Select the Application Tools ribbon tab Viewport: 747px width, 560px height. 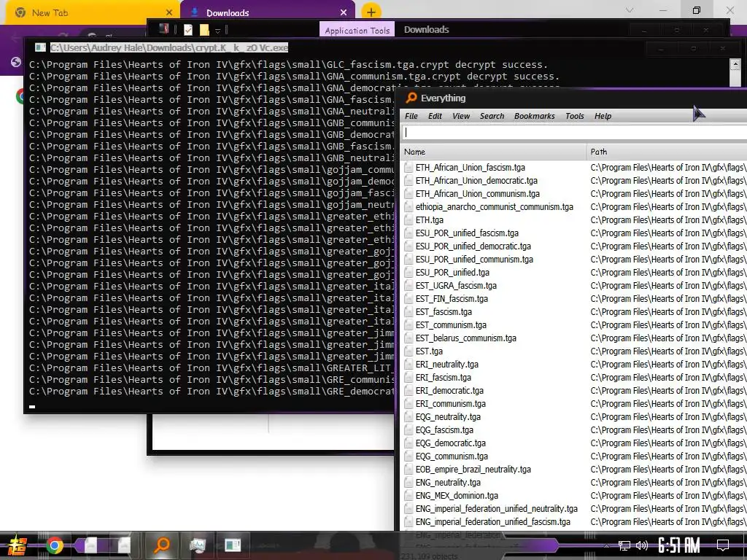click(357, 30)
